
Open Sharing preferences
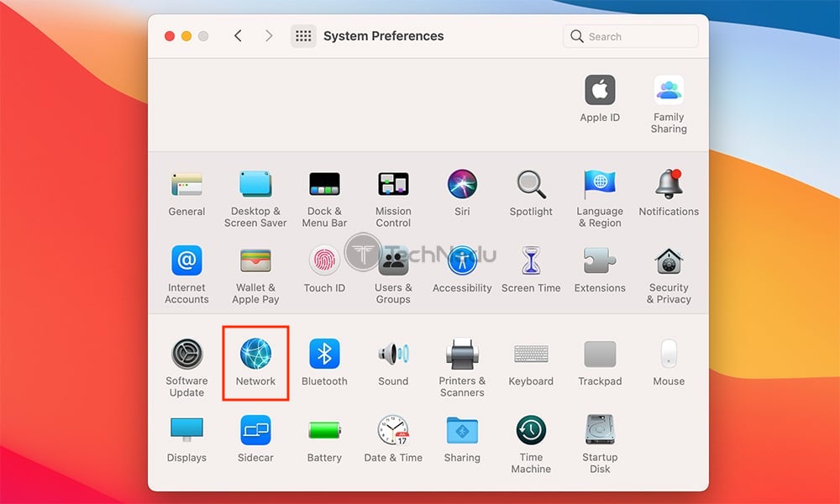(x=462, y=429)
